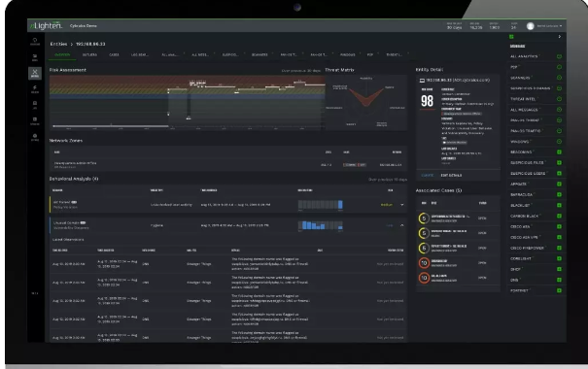
Task: Open the lightning bolt sidebar icon
Action: pyautogui.click(x=35, y=88)
